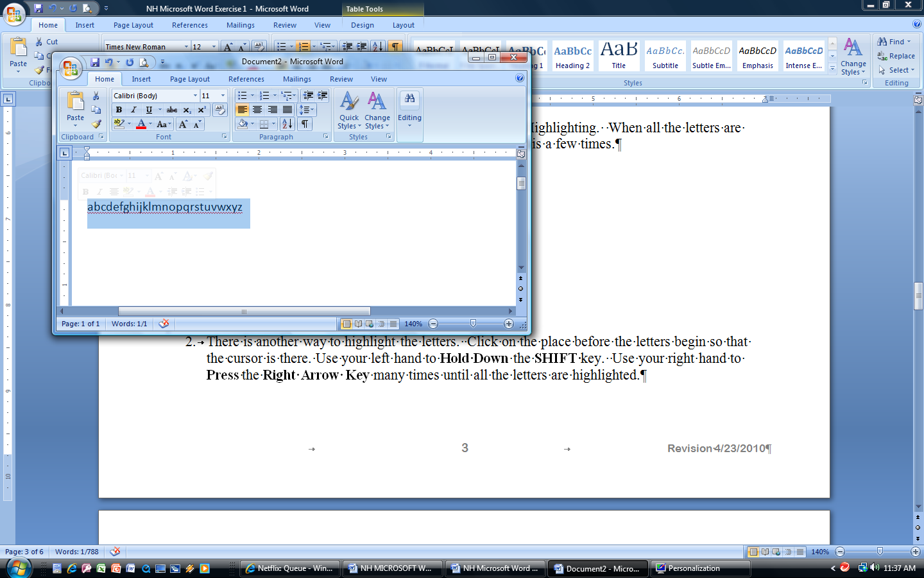Switch to Insert tab in Document2
This screenshot has height=578, width=924.
click(x=141, y=79)
